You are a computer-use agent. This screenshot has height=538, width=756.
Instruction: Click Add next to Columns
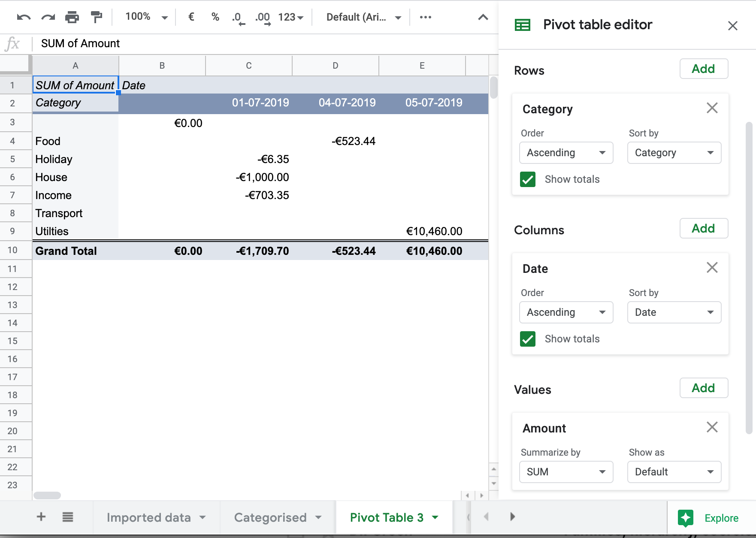pos(704,228)
